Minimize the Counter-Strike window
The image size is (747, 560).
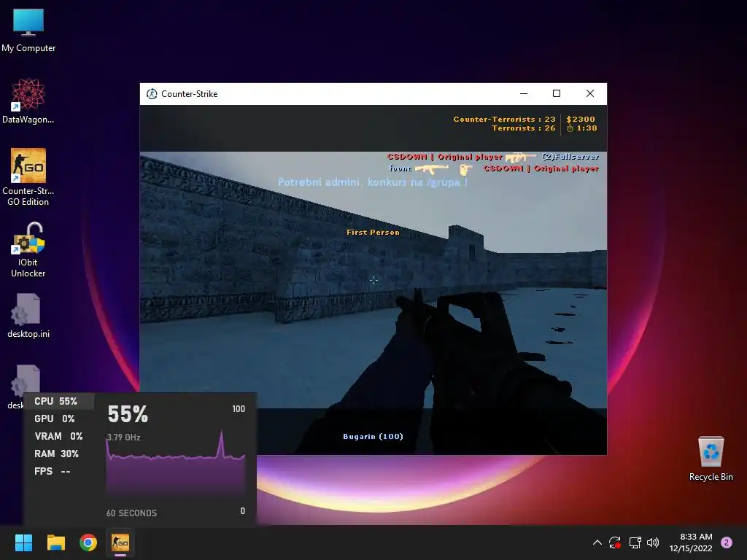[x=524, y=94]
